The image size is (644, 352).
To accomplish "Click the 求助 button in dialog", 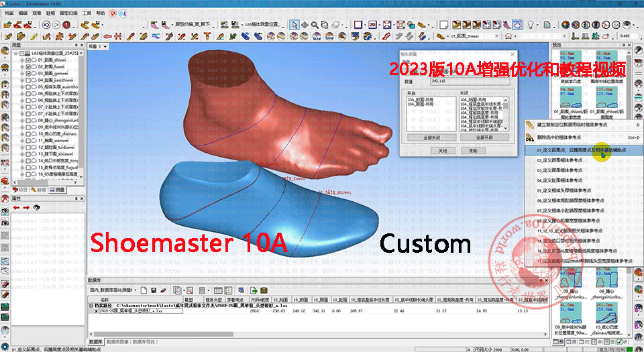I will [473, 151].
